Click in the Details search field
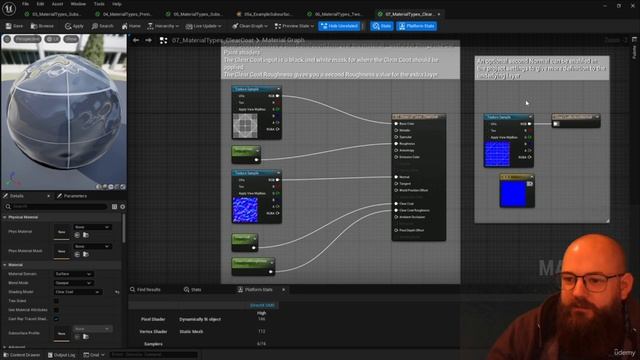640x360 pixels. (57, 207)
